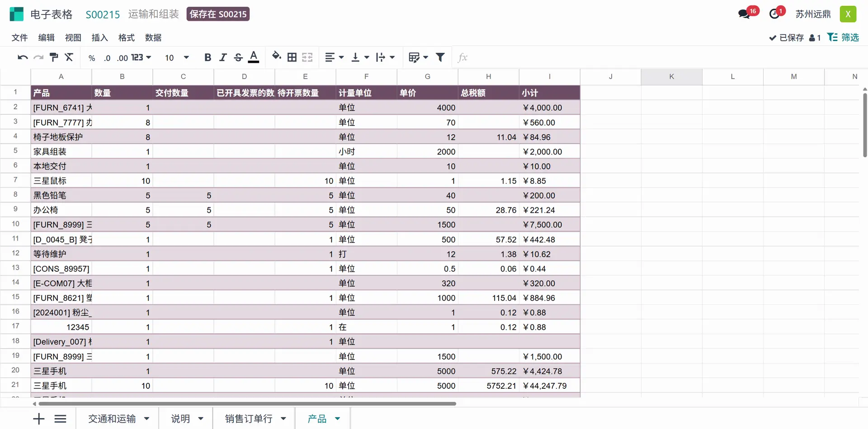Open the chat messages icon

pyautogui.click(x=744, y=14)
